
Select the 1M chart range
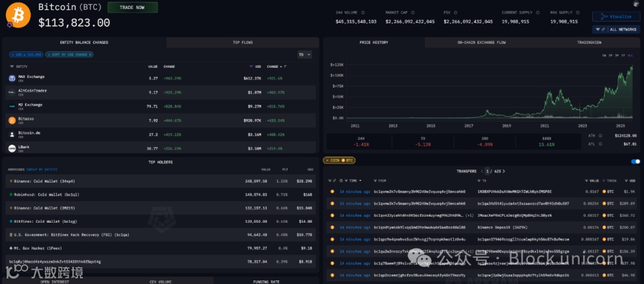tap(611, 55)
